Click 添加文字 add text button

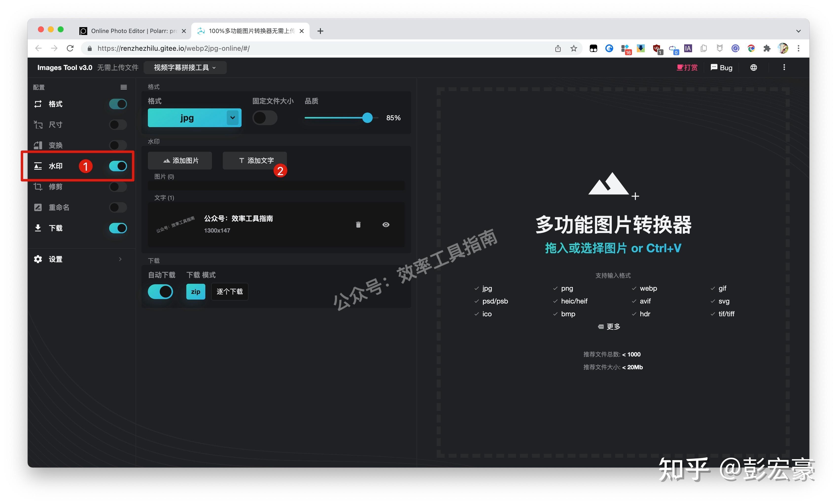255,161
